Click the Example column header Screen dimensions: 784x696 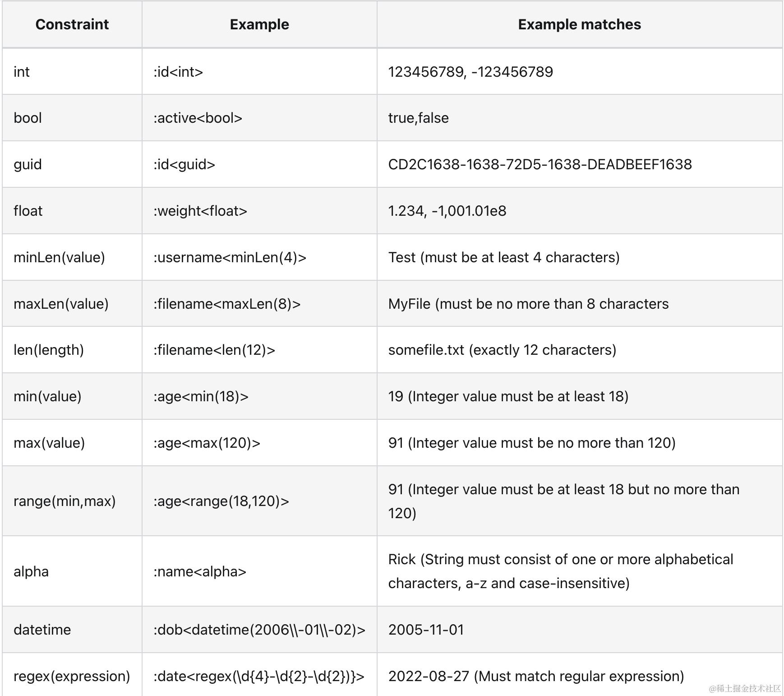tap(259, 24)
